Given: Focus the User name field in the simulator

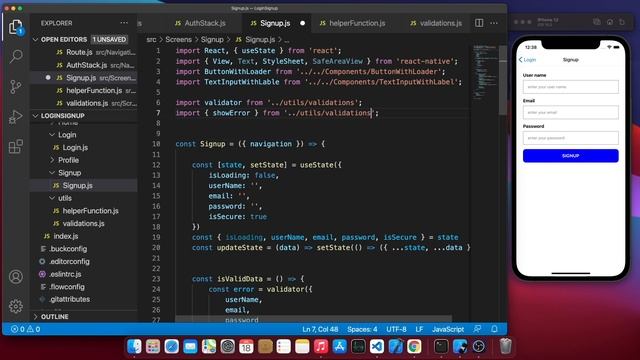Looking at the screenshot, I should 571,87.
